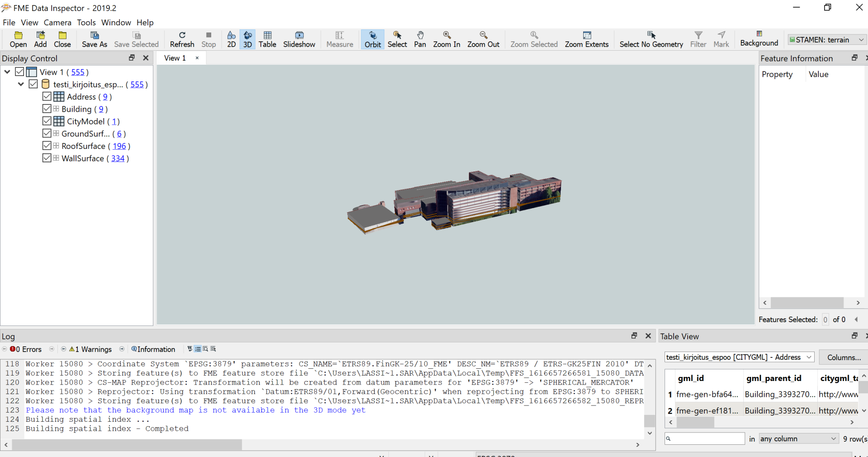Image resolution: width=868 pixels, height=457 pixels.
Task: Click the Zoom Extents icon
Action: [586, 39]
